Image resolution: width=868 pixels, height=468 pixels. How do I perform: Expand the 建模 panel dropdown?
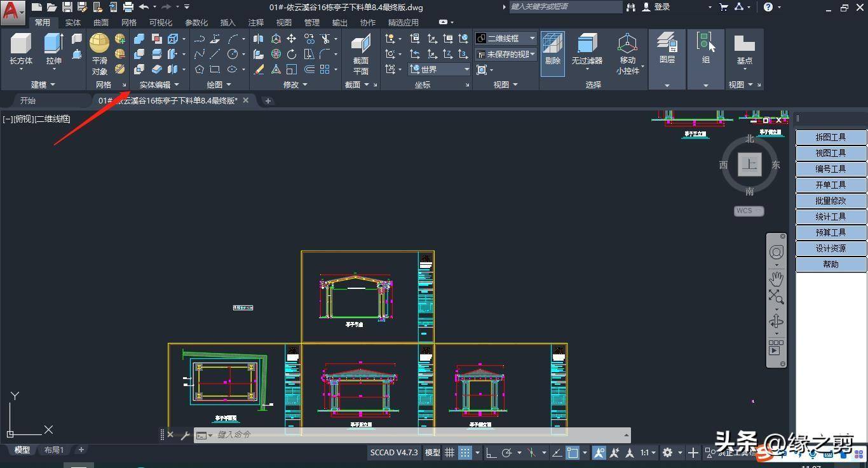(43, 84)
